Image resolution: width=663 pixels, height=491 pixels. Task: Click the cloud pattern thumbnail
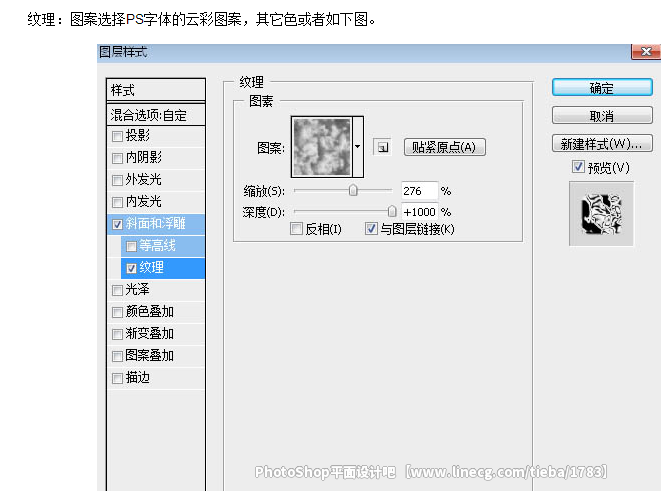321,147
